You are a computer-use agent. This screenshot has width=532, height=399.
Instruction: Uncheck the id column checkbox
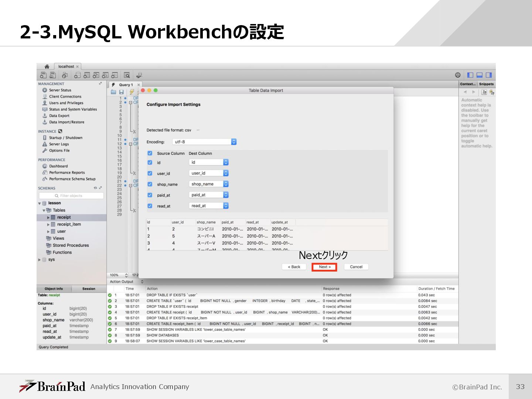tap(150, 163)
